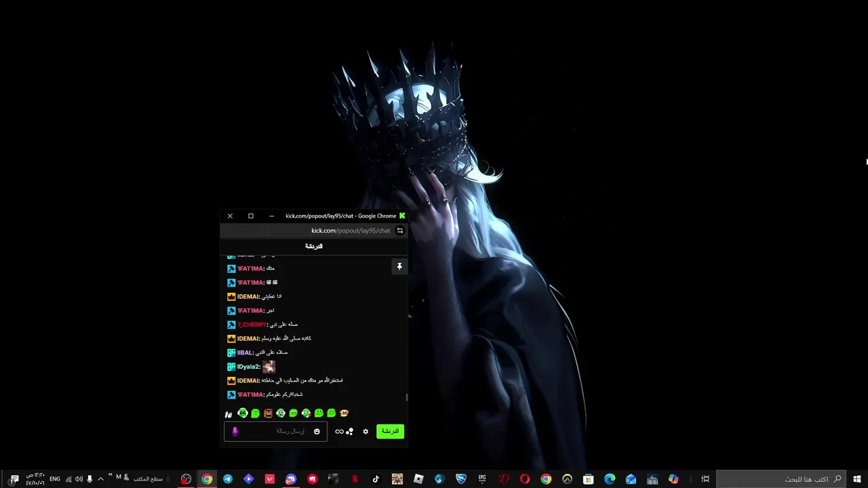The width and height of the screenshot is (868, 488).
Task: Click the message input field in chat
Action: click(x=275, y=431)
